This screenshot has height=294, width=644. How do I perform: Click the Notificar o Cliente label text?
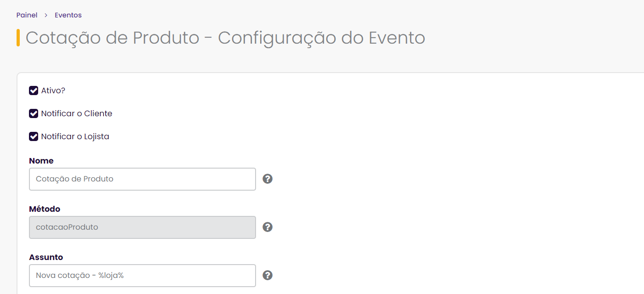77,113
